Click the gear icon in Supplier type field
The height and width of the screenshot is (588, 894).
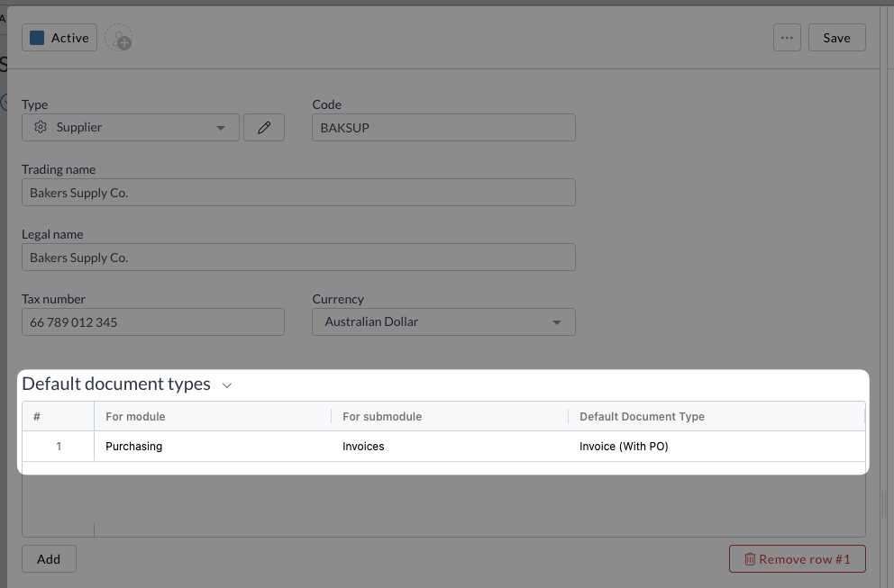[41, 128]
